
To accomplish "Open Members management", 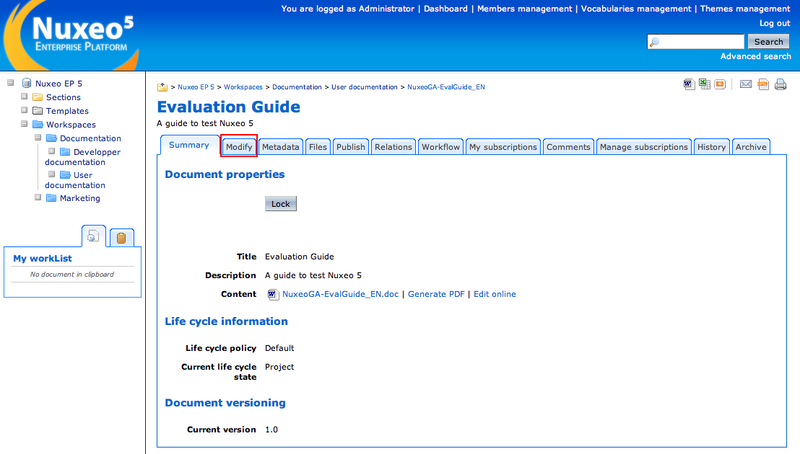I will point(524,9).
